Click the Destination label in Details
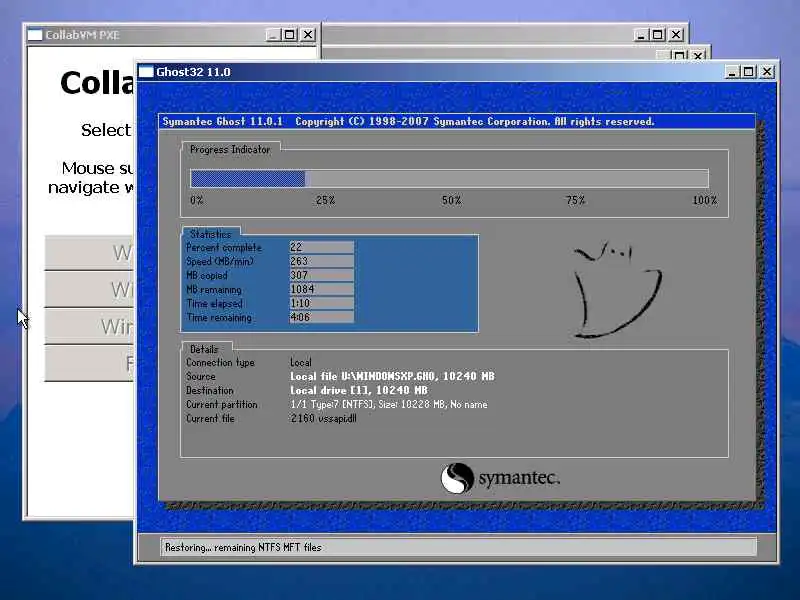 [210, 390]
